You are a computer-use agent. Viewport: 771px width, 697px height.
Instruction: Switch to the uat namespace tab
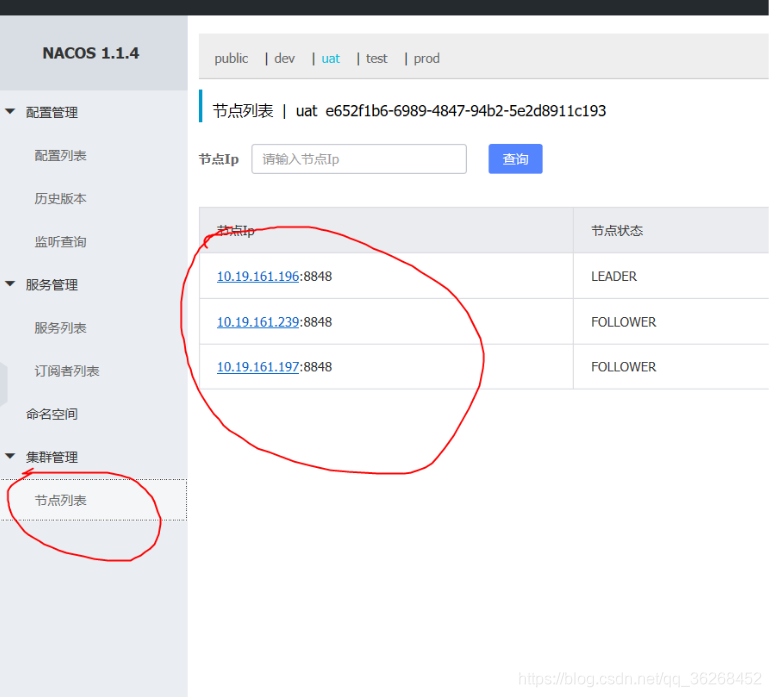pos(330,58)
